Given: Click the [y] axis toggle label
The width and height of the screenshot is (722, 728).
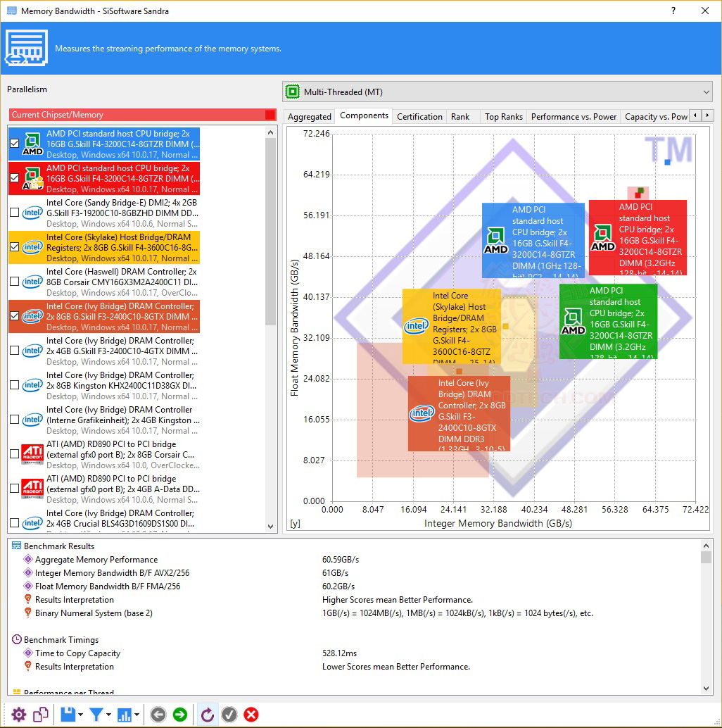Looking at the screenshot, I should point(295,523).
